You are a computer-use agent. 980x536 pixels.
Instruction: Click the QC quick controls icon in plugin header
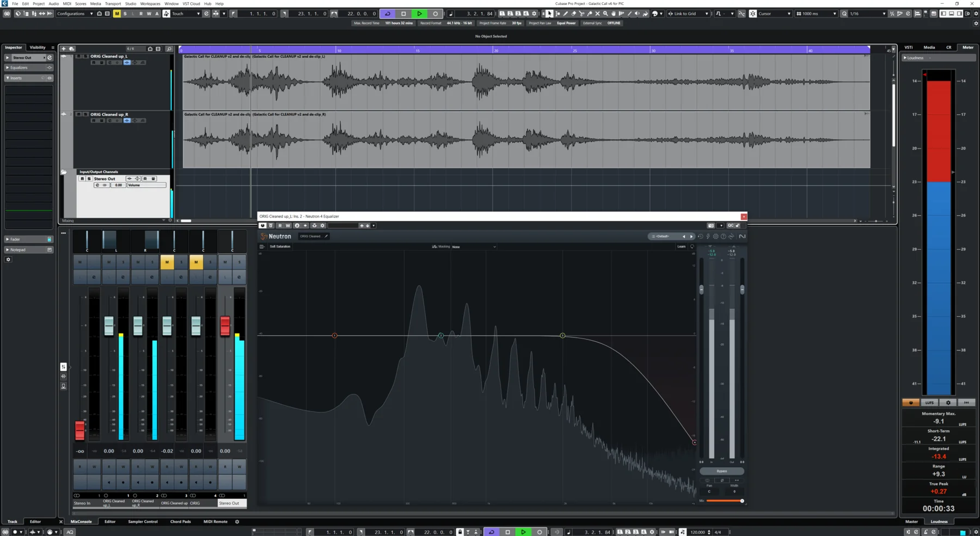tap(731, 225)
